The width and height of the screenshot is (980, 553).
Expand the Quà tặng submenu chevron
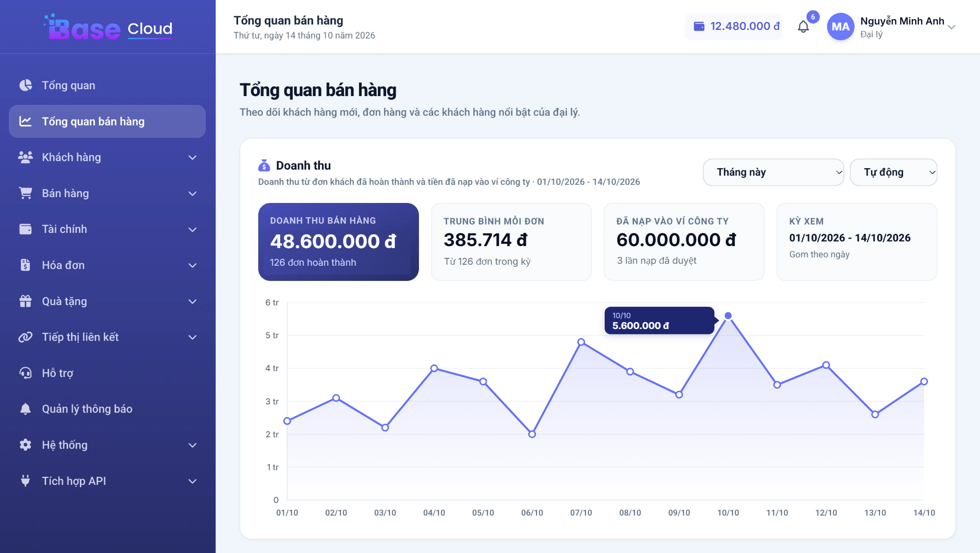pyautogui.click(x=193, y=302)
